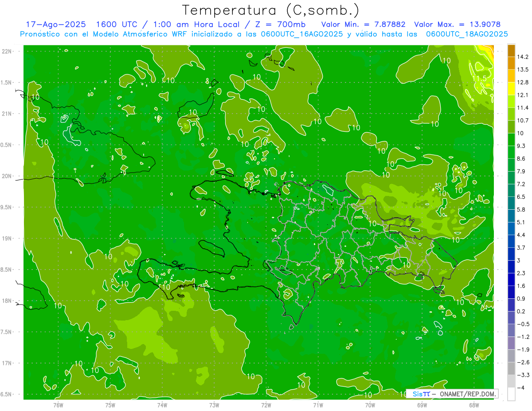Click the "69W" longitude axis label

point(422,405)
